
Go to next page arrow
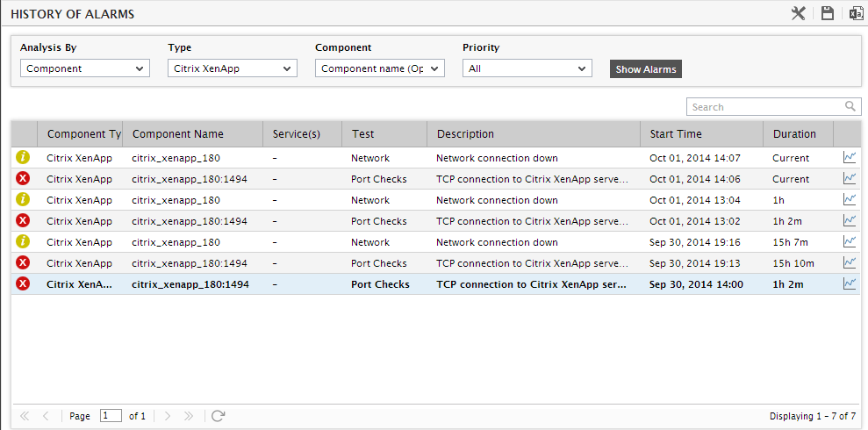click(168, 416)
